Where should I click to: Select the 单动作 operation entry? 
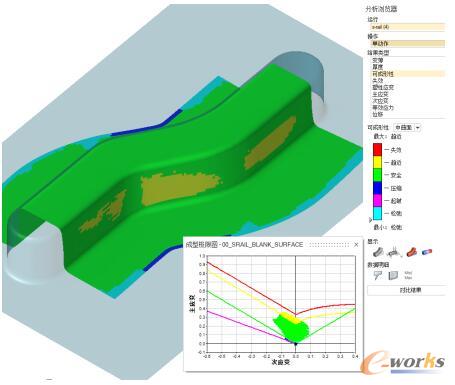(407, 43)
